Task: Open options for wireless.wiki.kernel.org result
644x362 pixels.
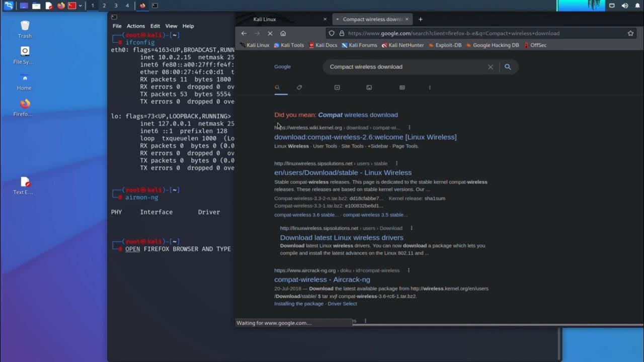Action: coord(410,128)
